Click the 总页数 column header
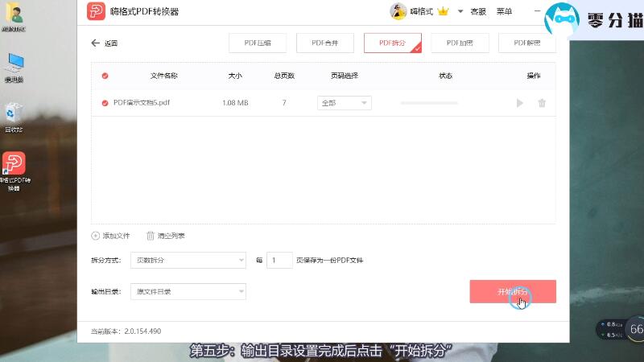The image size is (644, 362). pos(284,76)
